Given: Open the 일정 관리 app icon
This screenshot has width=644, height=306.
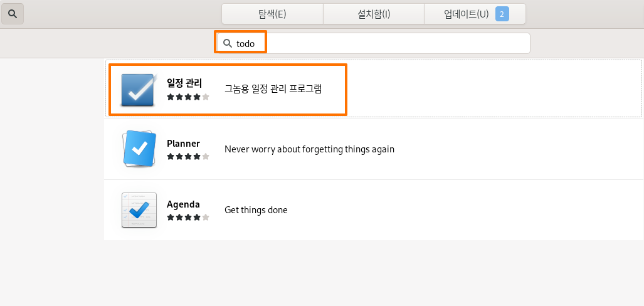Looking at the screenshot, I should [139, 89].
